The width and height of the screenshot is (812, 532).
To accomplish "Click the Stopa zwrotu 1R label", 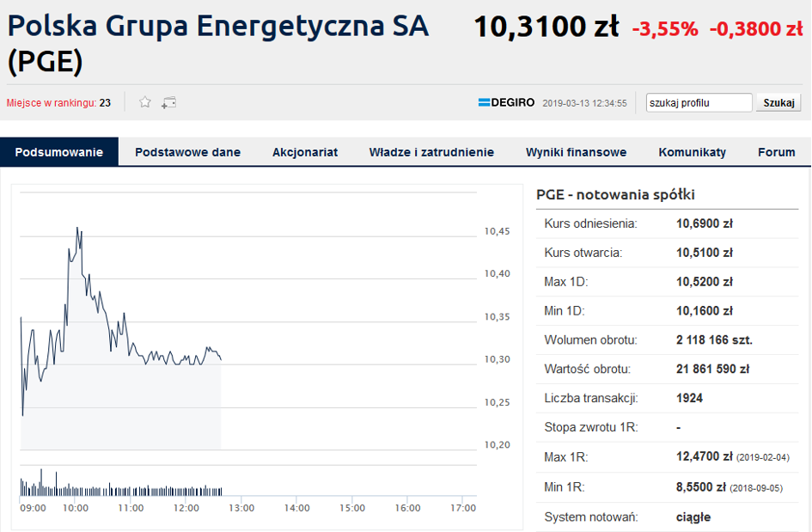I will (591, 427).
